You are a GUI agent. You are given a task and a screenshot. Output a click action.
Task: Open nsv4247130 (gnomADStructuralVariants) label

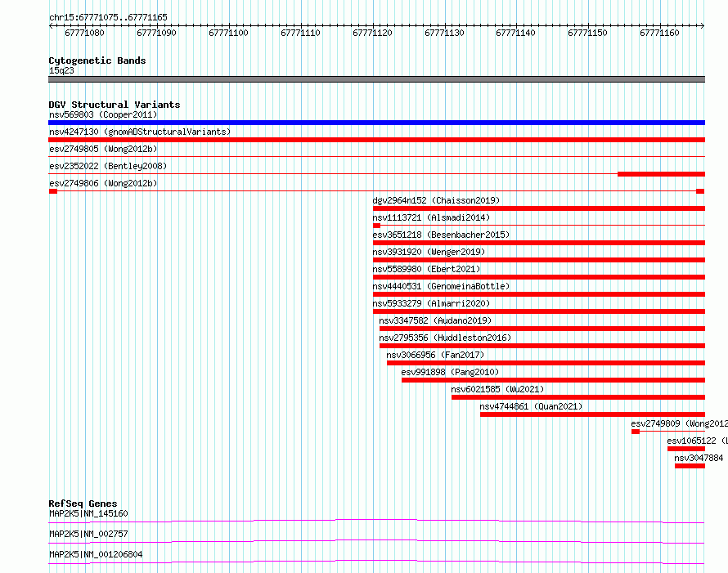(x=140, y=132)
